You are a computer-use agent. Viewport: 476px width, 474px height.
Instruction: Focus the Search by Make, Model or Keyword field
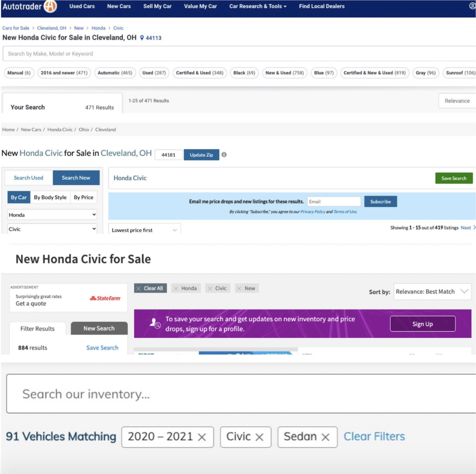(239, 54)
